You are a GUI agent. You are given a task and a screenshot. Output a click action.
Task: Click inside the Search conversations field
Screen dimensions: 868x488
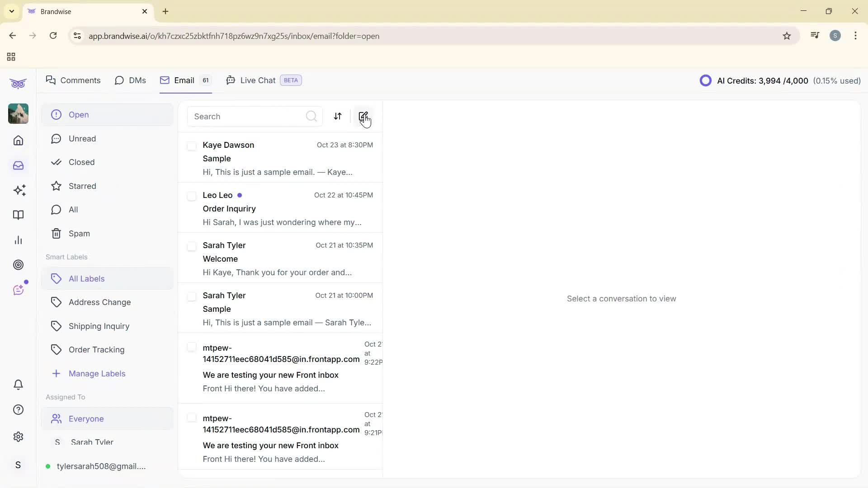(244, 116)
